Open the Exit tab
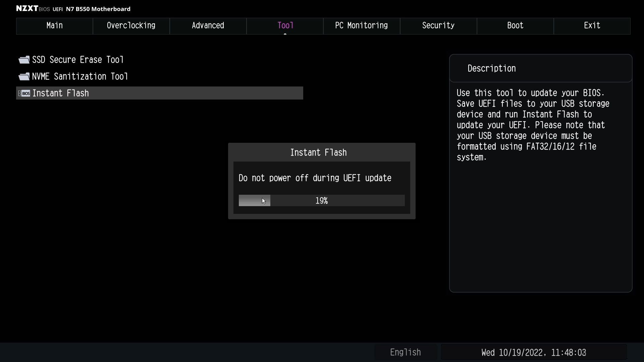Viewport: 644px width, 362px height. pyautogui.click(x=592, y=26)
